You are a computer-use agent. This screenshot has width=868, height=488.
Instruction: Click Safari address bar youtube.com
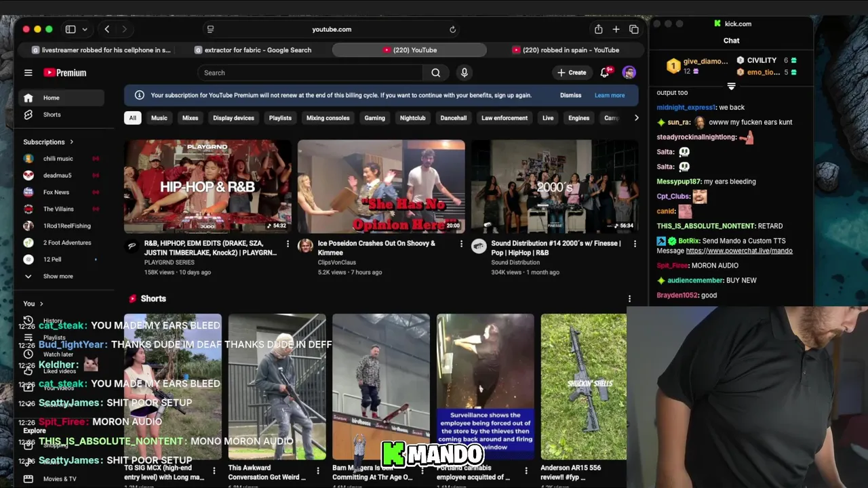click(x=332, y=29)
